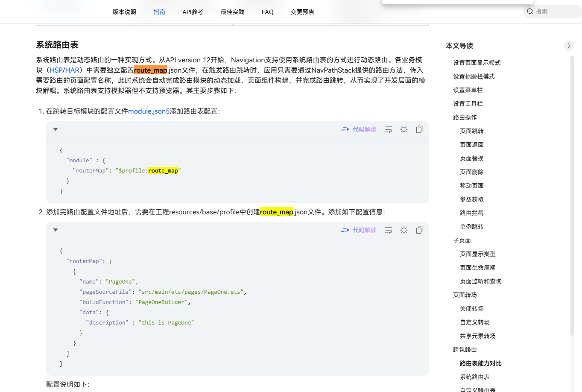This screenshot has width=582, height=392.
Task: Click the "PageOneBuilder" value in the code
Action: click(x=161, y=302)
